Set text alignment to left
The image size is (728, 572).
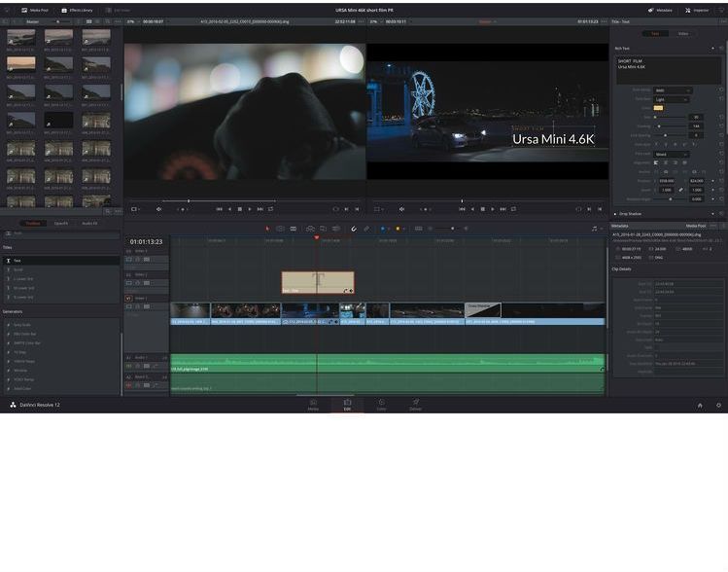(x=656, y=163)
